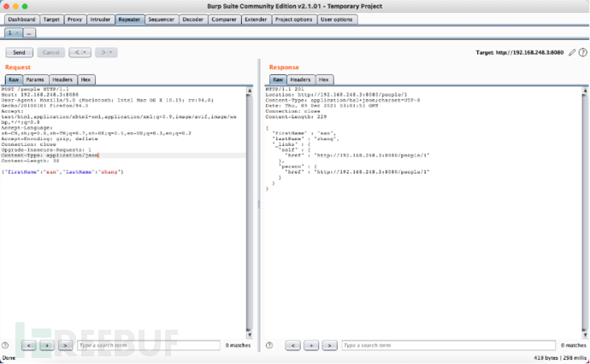Find previous match in request search
This screenshot has height=364, width=590.
[29, 345]
